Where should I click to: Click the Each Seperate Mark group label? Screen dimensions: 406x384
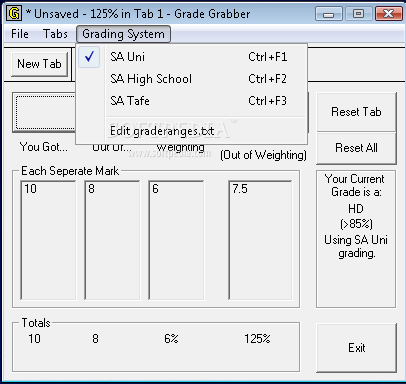[70, 171]
